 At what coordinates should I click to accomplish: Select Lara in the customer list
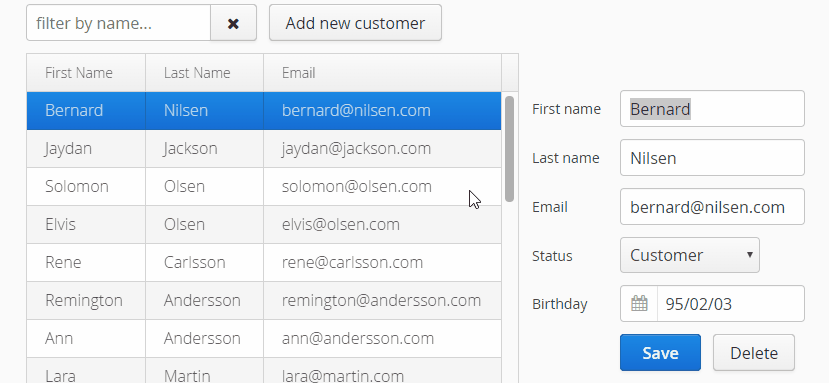click(x=86, y=371)
